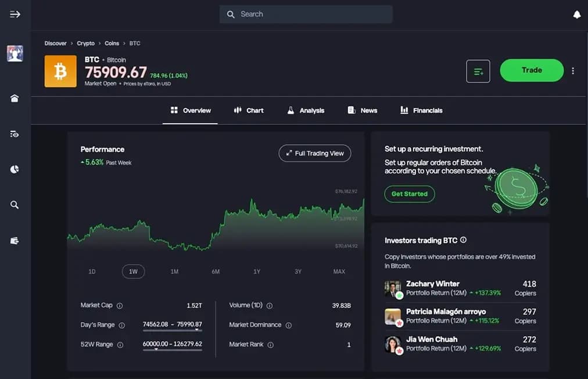Open the three-dot options menu beside Trade
Viewport: 588px width, 379px height.
pyautogui.click(x=573, y=70)
